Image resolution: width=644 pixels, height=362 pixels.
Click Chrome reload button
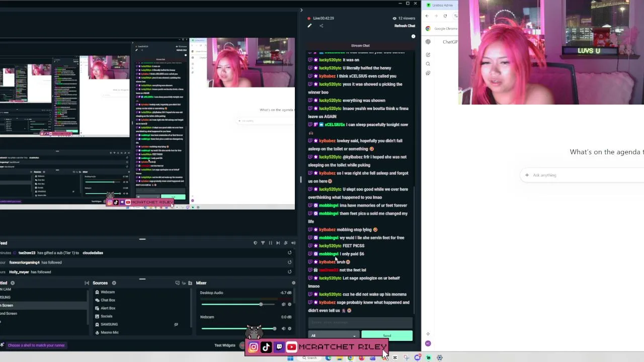(445, 16)
